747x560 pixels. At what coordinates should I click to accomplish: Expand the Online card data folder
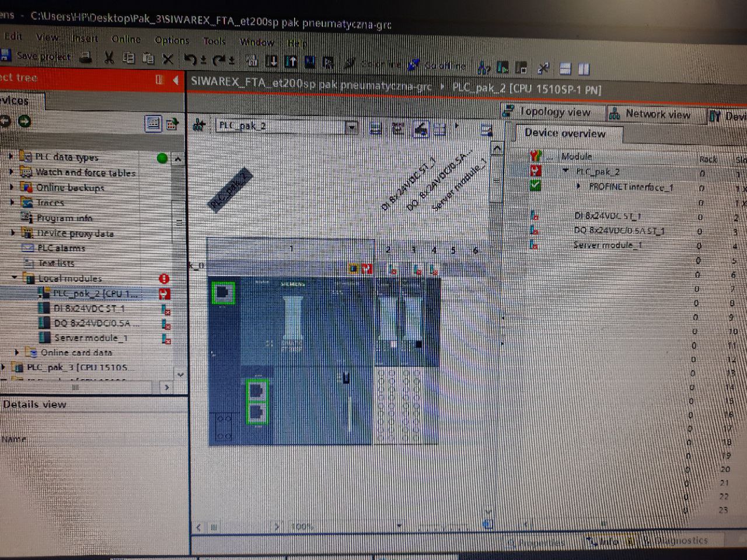tap(17, 352)
